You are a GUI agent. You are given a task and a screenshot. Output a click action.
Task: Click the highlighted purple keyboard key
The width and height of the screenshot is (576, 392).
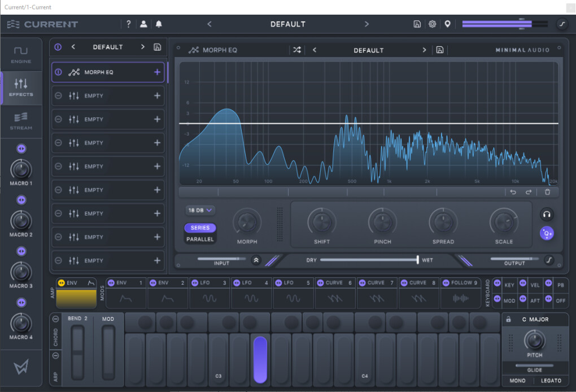[x=260, y=360]
